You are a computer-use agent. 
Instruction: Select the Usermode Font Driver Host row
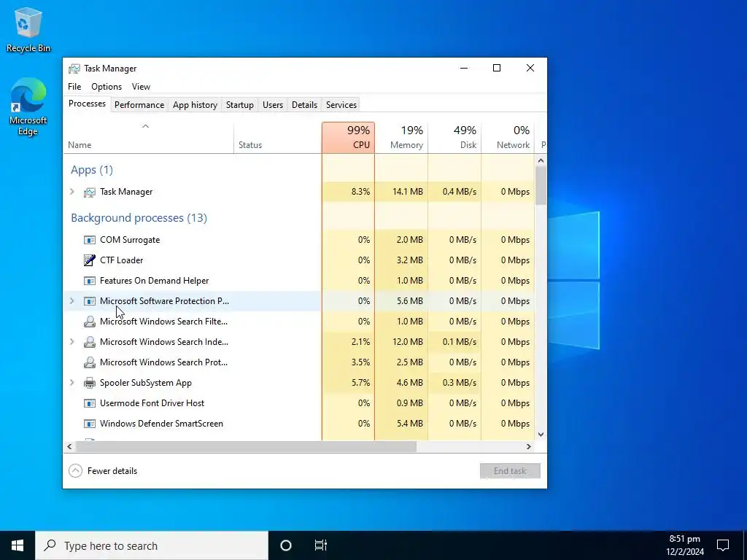click(x=298, y=403)
